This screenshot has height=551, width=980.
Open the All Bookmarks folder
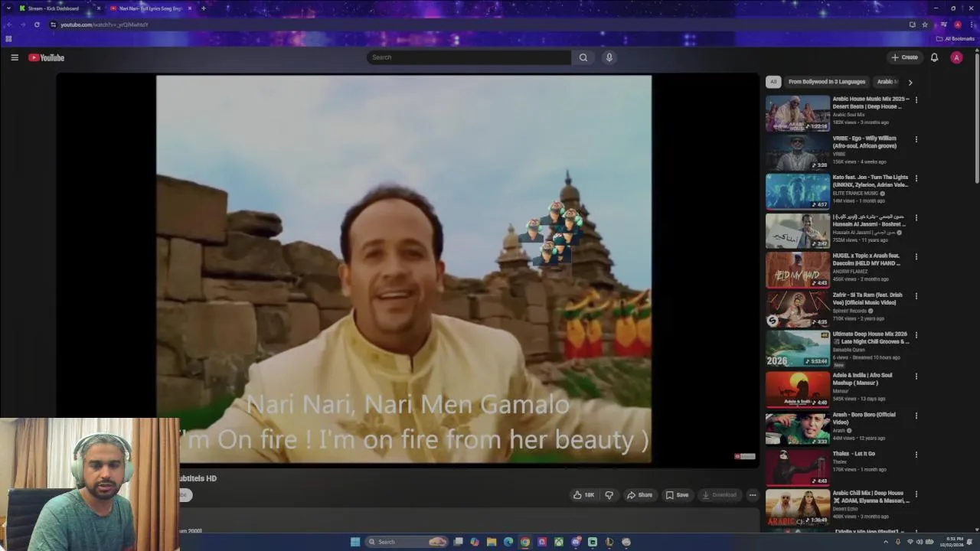tap(955, 39)
